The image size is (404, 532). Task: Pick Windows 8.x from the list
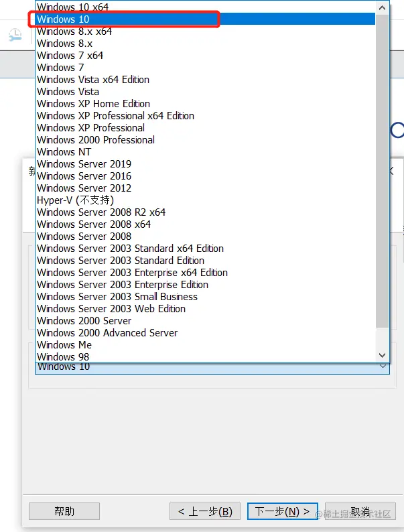point(205,44)
